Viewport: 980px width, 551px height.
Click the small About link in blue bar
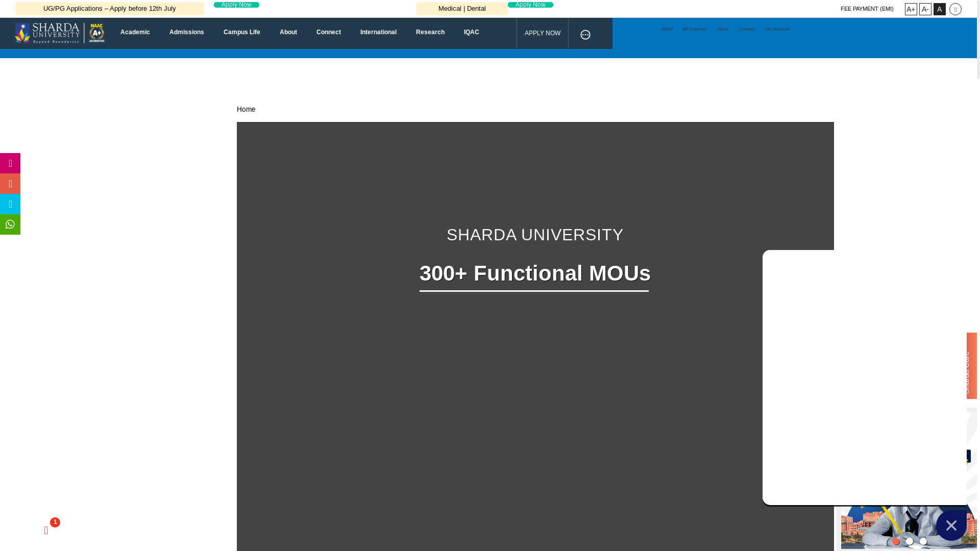[x=723, y=29]
